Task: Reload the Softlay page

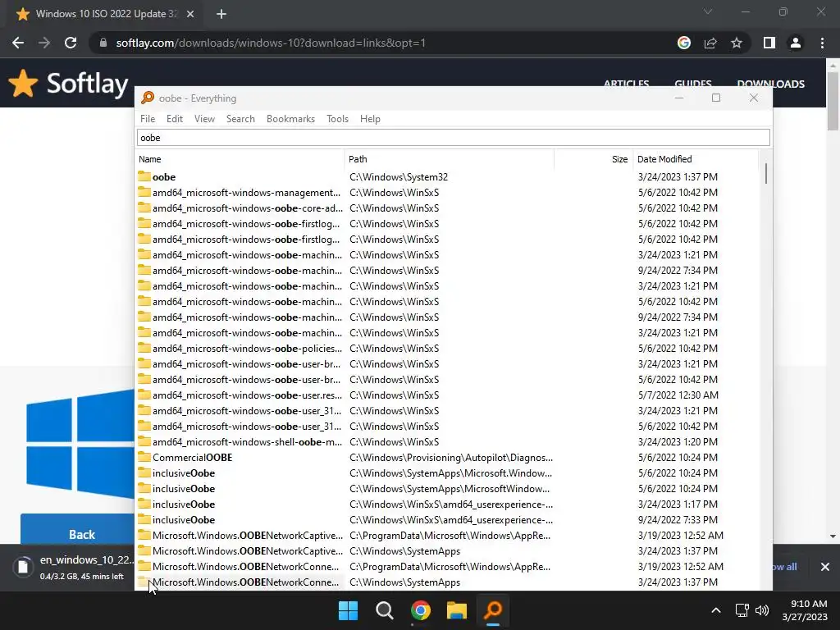Action: coord(71,43)
